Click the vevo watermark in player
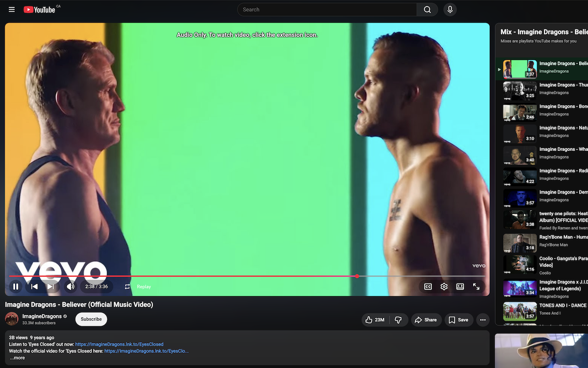Image resolution: width=588 pixels, height=368 pixels. 479,265
